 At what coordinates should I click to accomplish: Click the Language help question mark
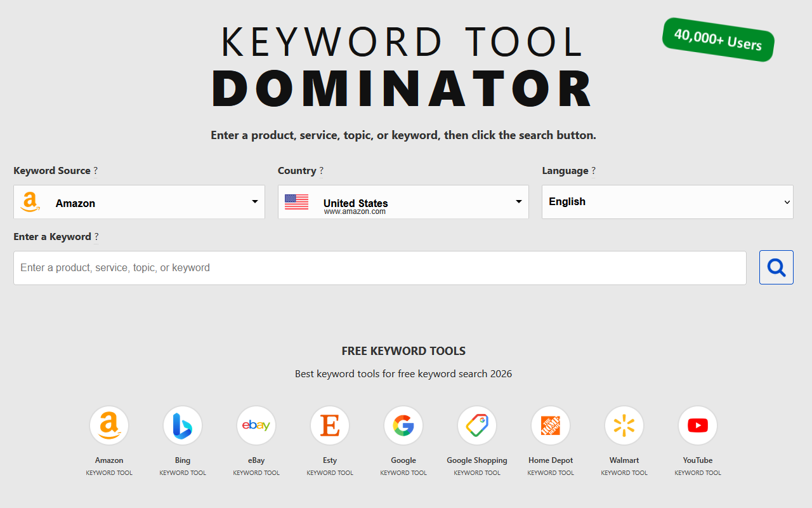click(594, 171)
